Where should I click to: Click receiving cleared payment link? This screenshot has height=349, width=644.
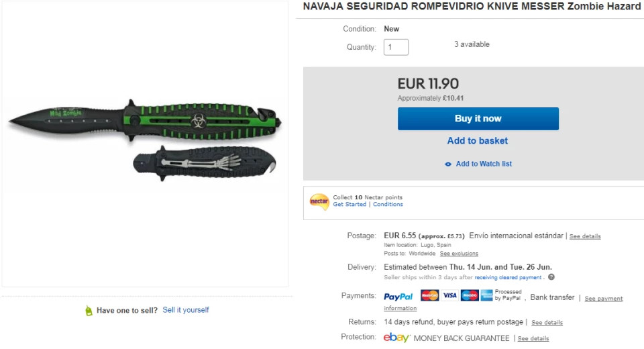(508, 277)
